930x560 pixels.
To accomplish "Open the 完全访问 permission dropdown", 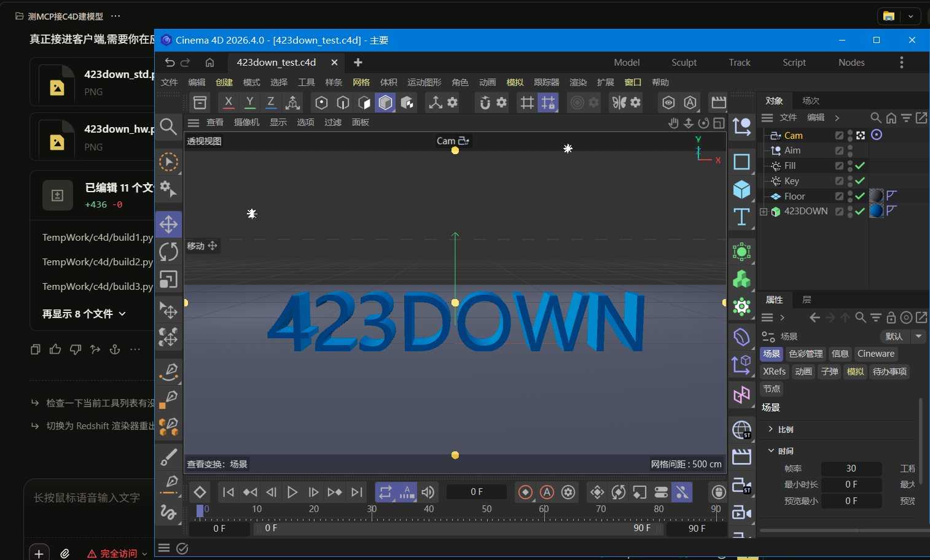I will tap(118, 553).
